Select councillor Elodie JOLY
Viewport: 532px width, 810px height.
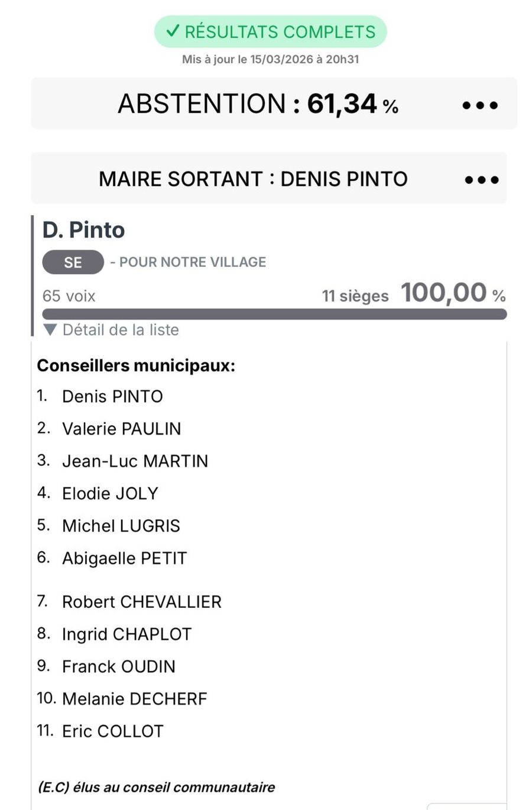[110, 493]
